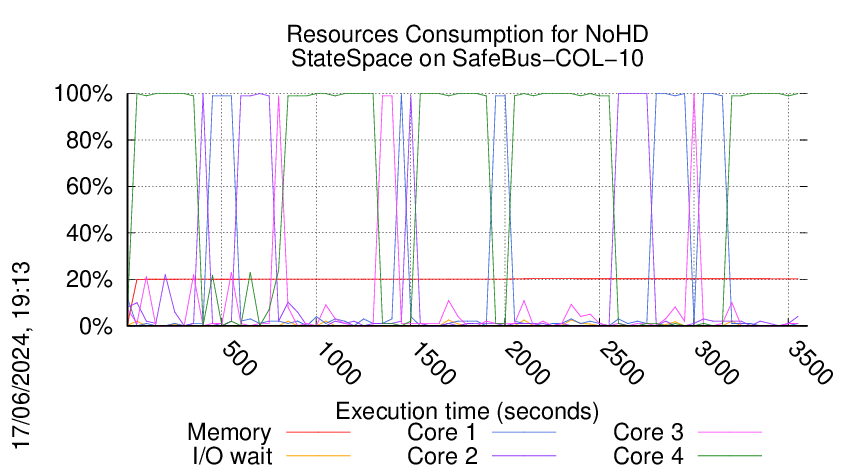Screen dimensions: 850x475
Task: Click the 2500 x-axis tick label
Action: 621,363
